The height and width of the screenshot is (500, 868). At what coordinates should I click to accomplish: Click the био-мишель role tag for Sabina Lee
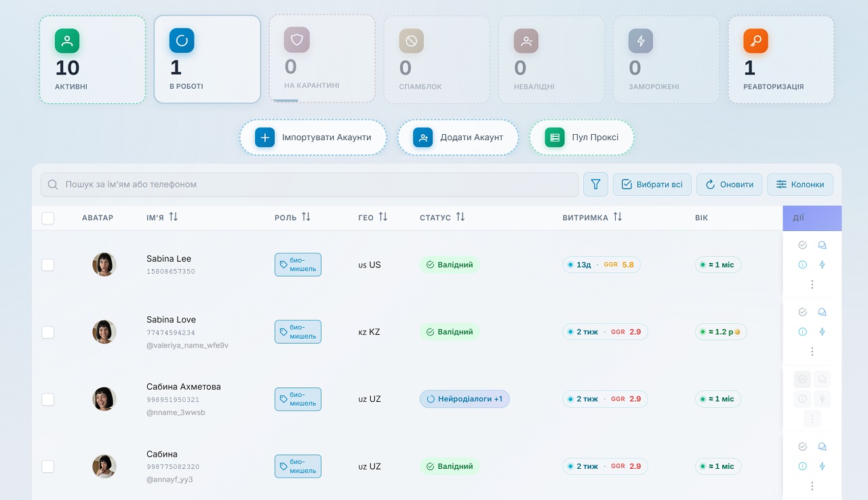coord(298,265)
